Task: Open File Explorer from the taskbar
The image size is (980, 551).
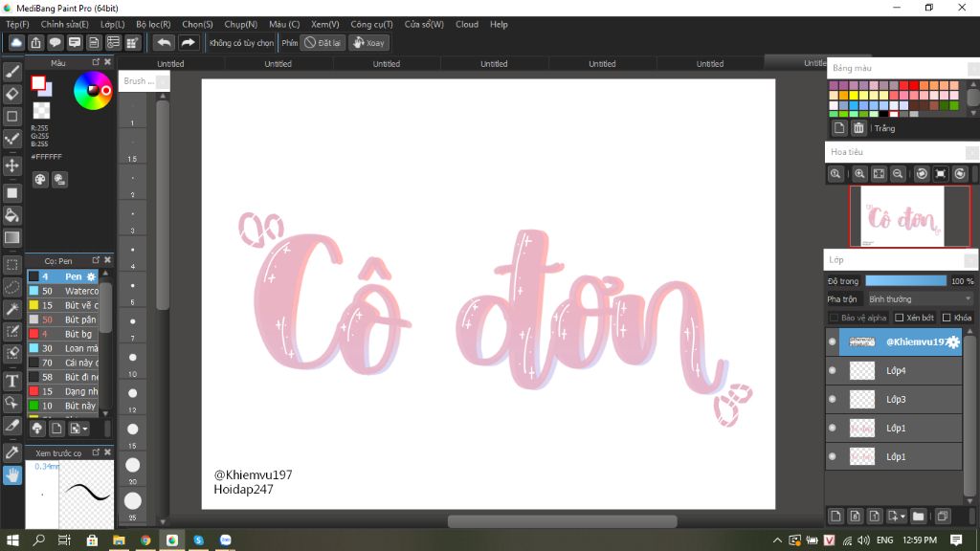Action: pos(119,540)
